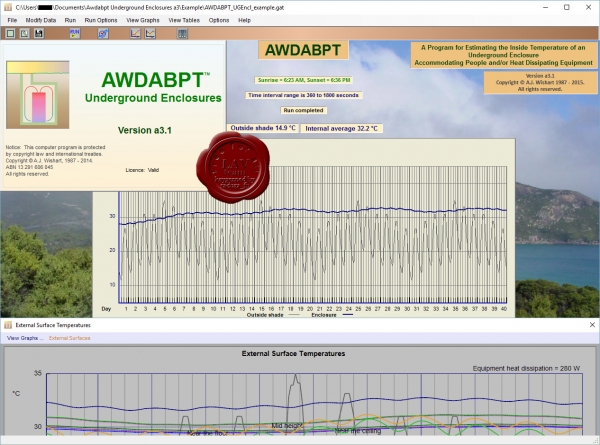Select External Surfaces in lower window
This screenshot has height=445, width=600.
70,338
